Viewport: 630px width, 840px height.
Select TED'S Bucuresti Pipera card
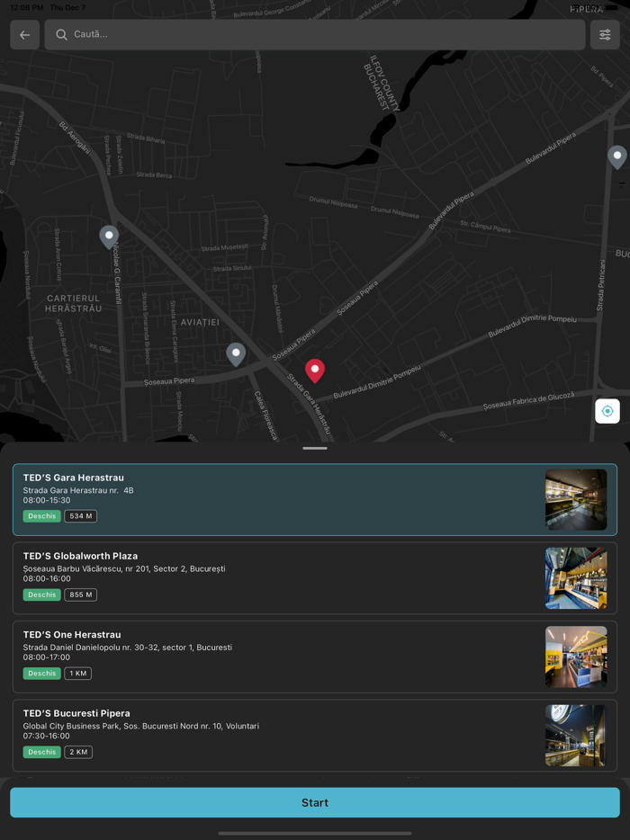click(x=315, y=736)
